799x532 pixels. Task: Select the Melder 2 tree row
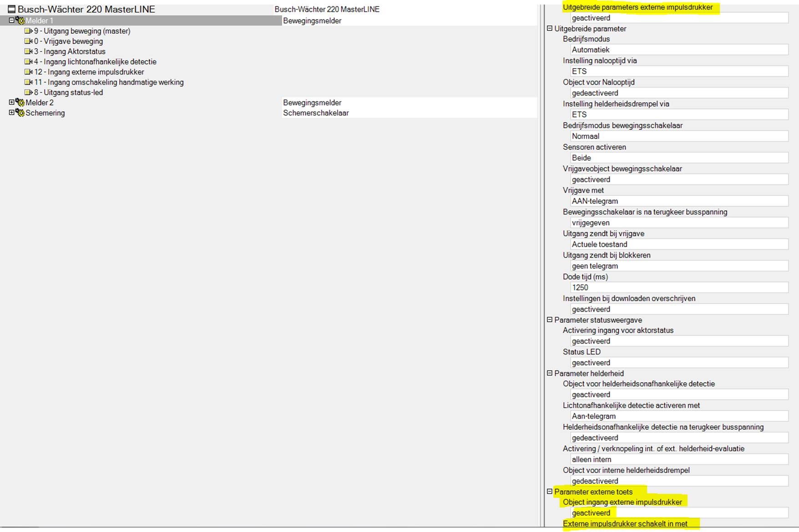pyautogui.click(x=40, y=102)
